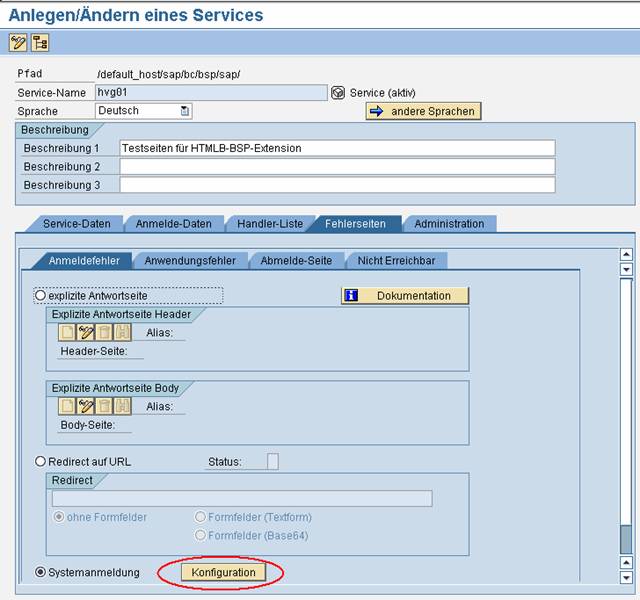
Task: Select the Redirect auf URL radio button
Action: pyautogui.click(x=40, y=461)
